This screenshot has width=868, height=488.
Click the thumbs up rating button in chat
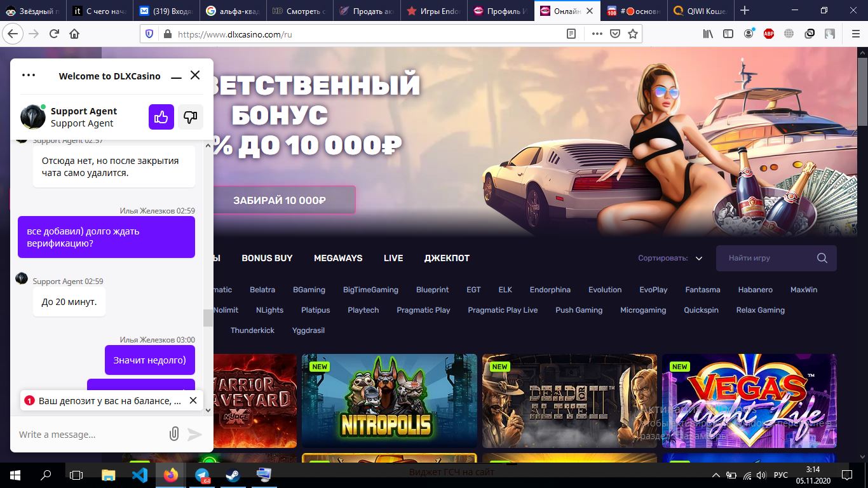point(161,117)
